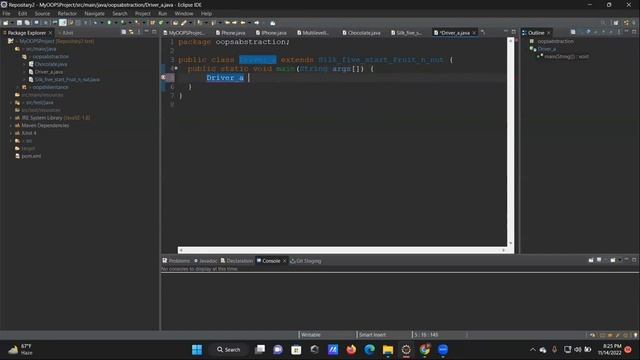Click the editor horizontal scrollbar
Image resolution: width=640 pixels, height=360 pixels.
pyautogui.click(x=342, y=250)
